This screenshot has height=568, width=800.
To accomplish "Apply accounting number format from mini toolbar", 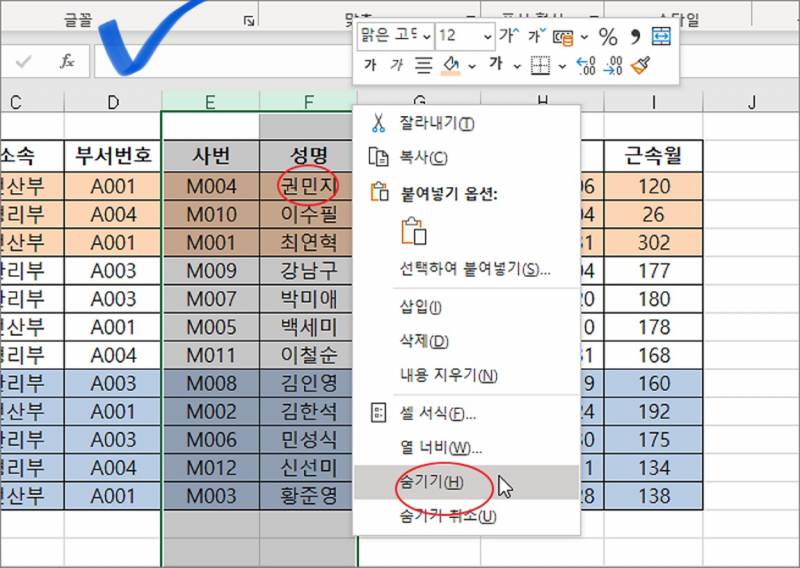I will coord(563,37).
